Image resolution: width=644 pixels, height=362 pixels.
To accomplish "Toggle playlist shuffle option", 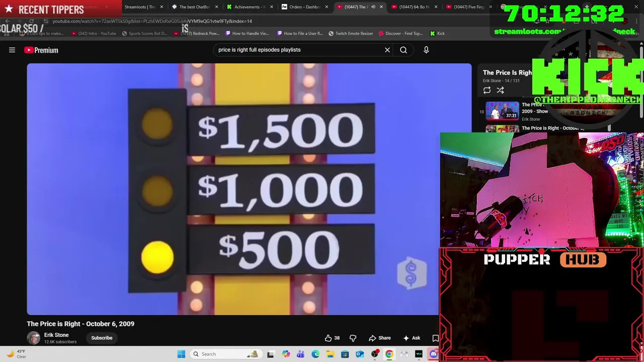I will click(x=500, y=90).
